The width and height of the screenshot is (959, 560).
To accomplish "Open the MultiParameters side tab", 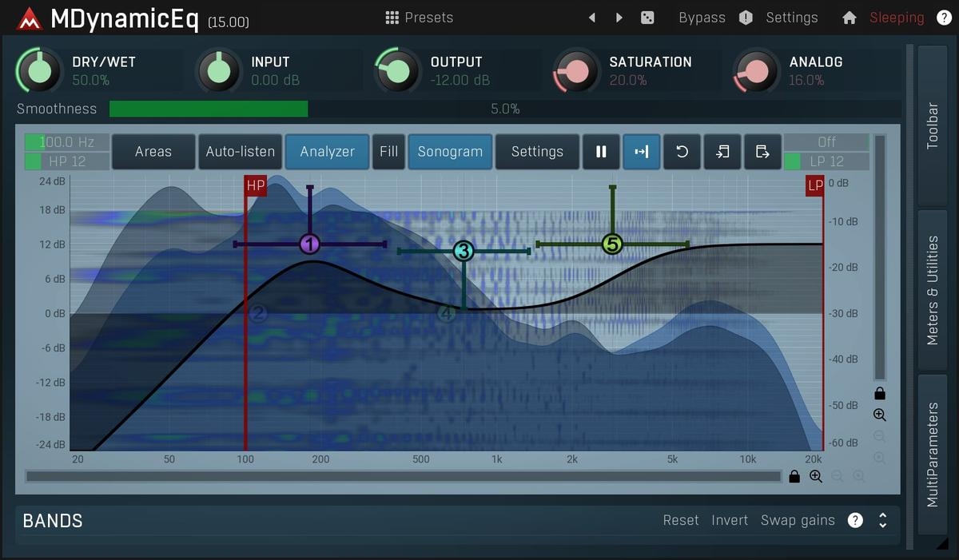I will (x=933, y=454).
